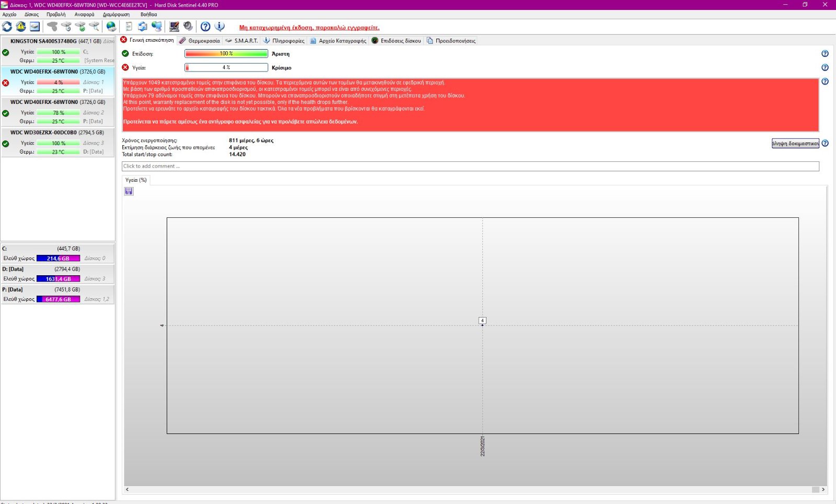Click the disk with green checkmark toolbar icon
Viewport: 836px width, 504px height.
pos(80,26)
